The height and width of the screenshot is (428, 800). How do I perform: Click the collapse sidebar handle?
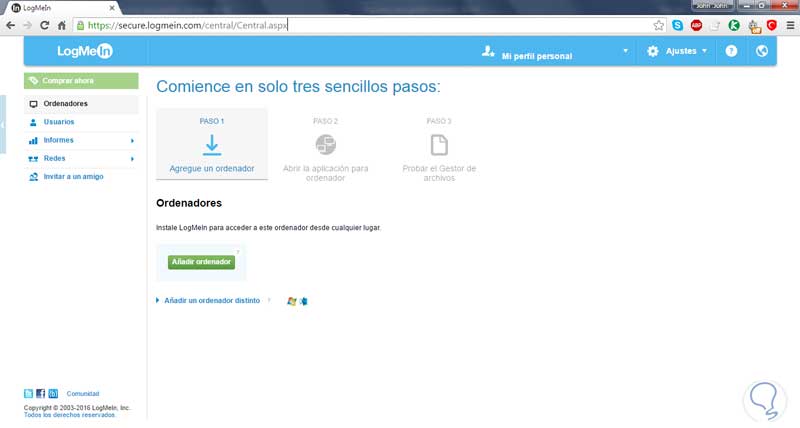coord(3,124)
